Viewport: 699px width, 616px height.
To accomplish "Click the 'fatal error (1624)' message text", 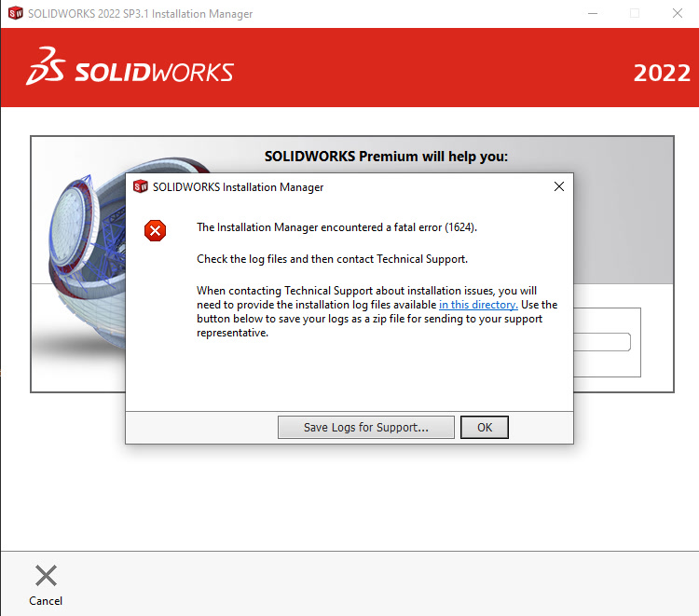I will click(336, 227).
